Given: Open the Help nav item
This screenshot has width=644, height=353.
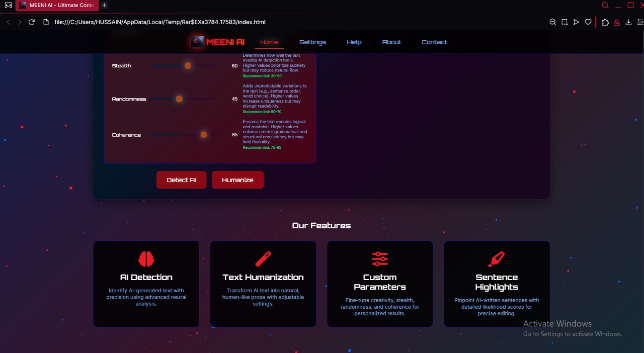Looking at the screenshot, I should tap(354, 42).
